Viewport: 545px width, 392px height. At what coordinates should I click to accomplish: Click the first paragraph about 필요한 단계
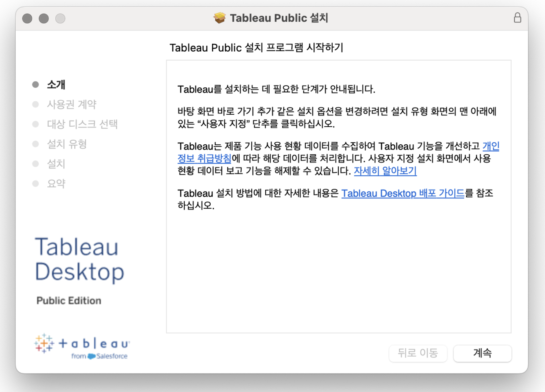point(277,89)
